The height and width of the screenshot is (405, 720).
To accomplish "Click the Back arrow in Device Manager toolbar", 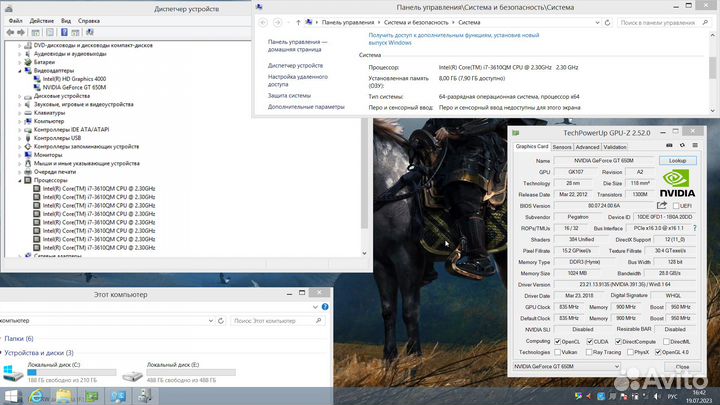I will 10,32.
